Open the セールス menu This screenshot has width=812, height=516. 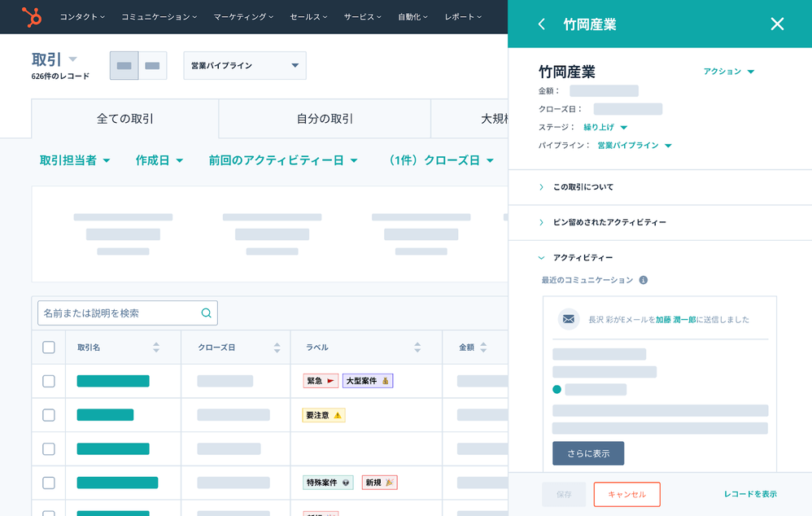pos(308,17)
